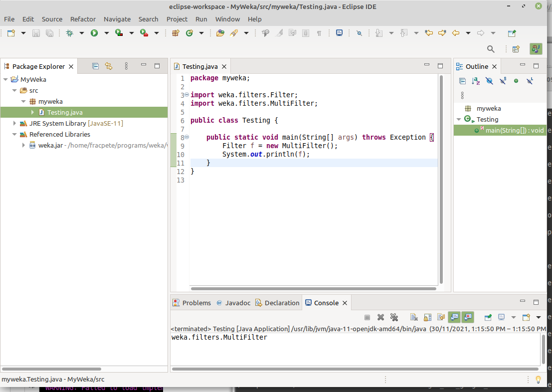This screenshot has height=392, width=552.
Task: Click the Console horizontal scrollbar
Action: [355, 369]
